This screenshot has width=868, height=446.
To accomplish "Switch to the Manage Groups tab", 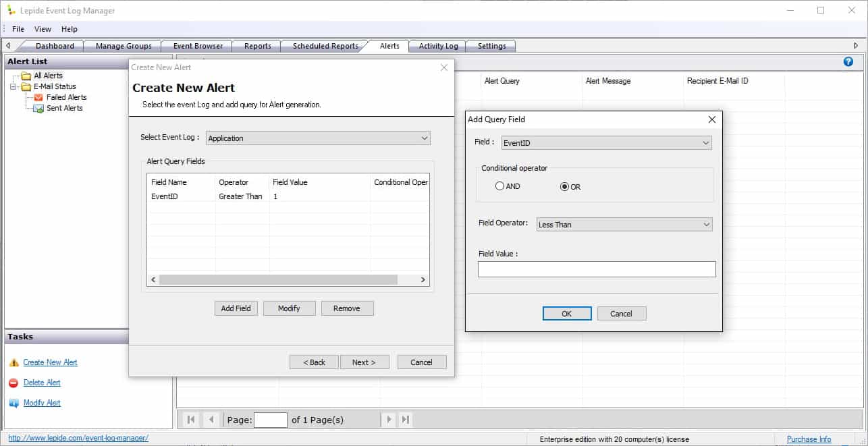I will click(124, 46).
